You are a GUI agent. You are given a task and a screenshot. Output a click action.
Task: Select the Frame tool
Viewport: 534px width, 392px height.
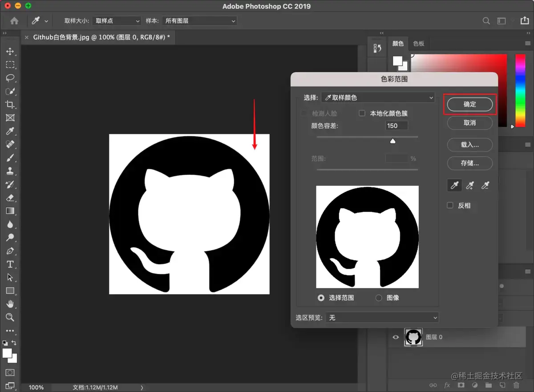click(10, 118)
